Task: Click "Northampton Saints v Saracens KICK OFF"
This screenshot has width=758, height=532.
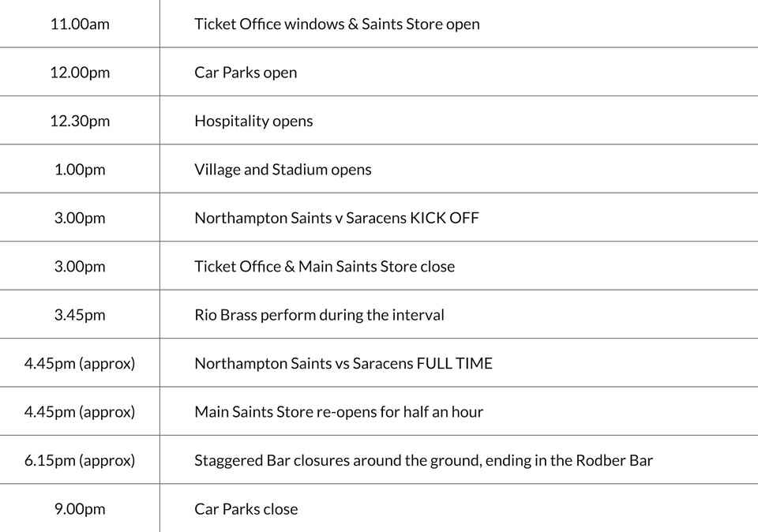Action: 336,218
